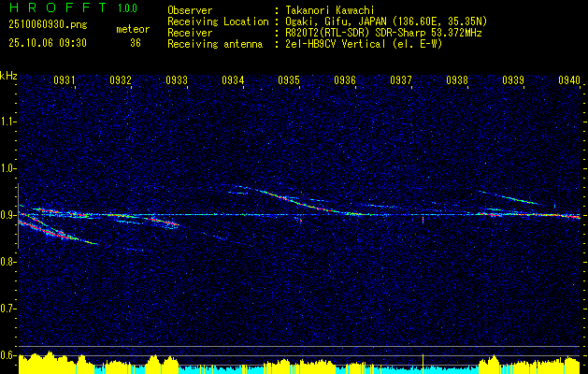Click the 0.8 kHz axis label
588x374 pixels.
7,262
